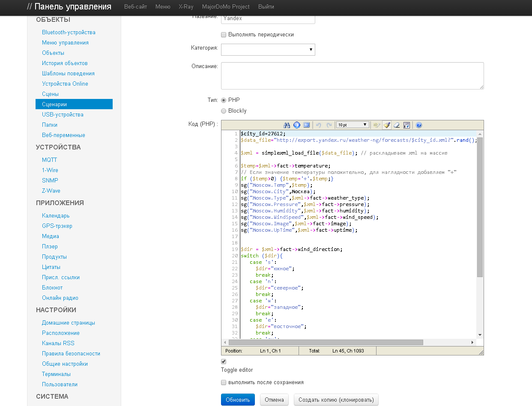532x406 pixels.
Task: Click the editor horizontal scrollbar thumb
Action: coord(326,343)
